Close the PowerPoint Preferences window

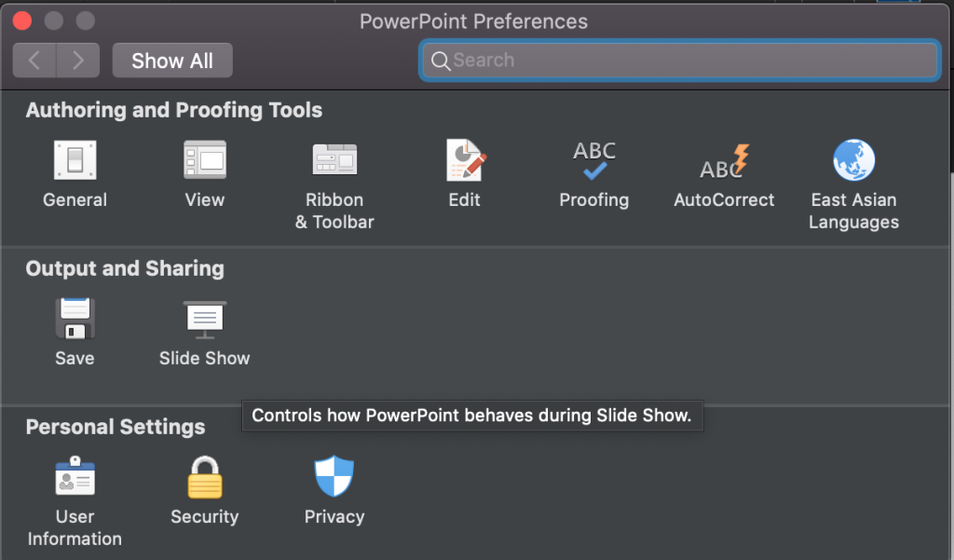point(22,20)
